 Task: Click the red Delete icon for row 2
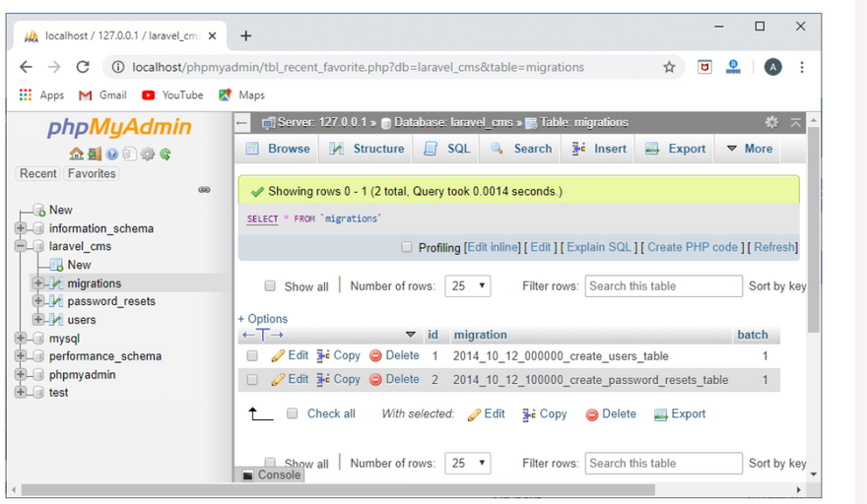click(x=375, y=379)
